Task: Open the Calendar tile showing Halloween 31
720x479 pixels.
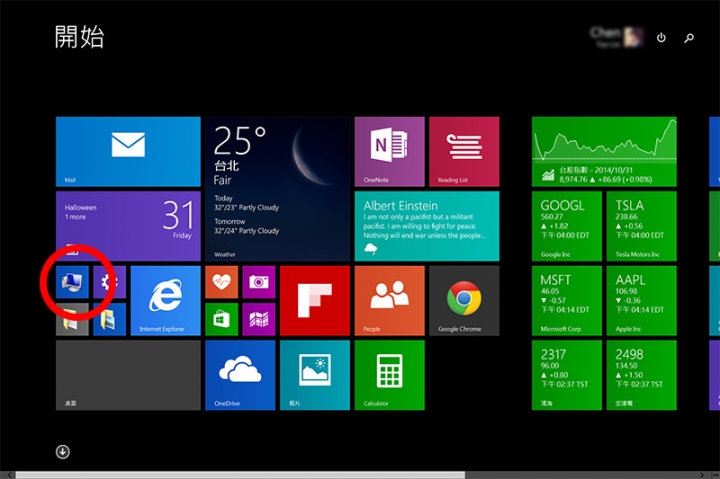Action: 128,226
